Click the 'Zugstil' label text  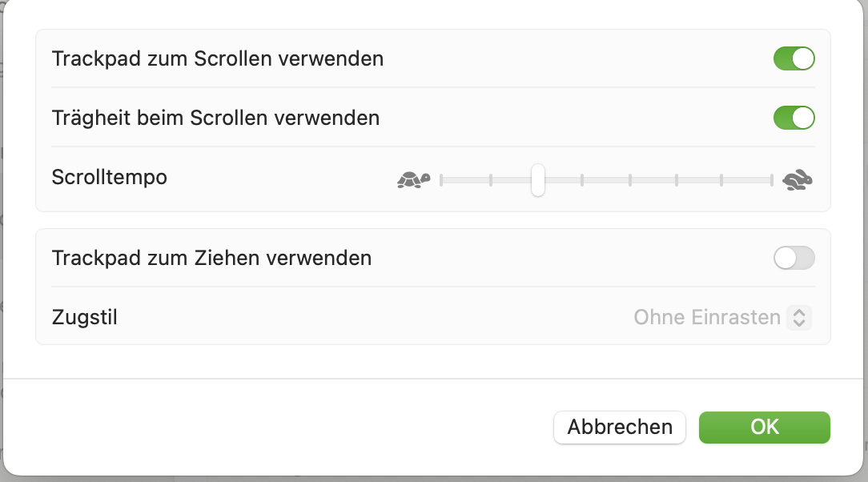84,318
